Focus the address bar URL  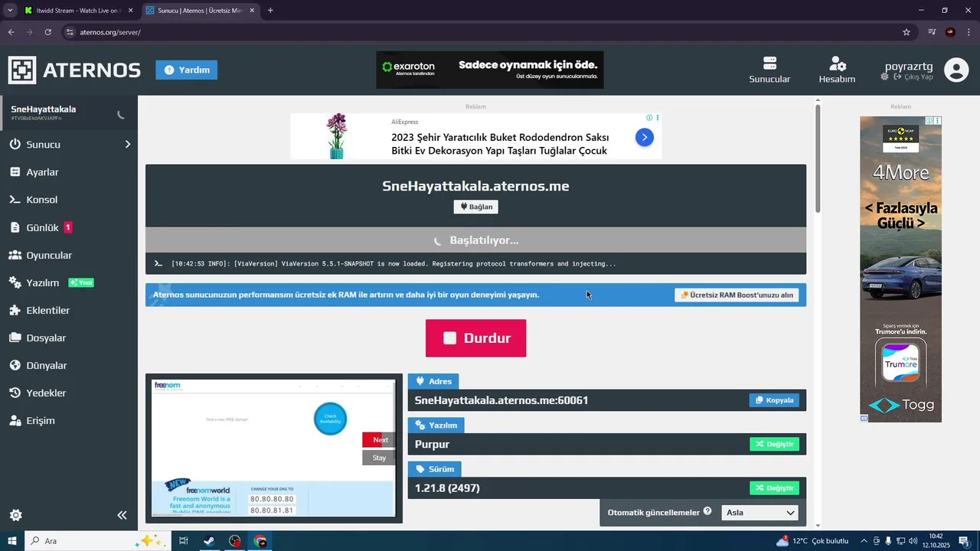110,32
